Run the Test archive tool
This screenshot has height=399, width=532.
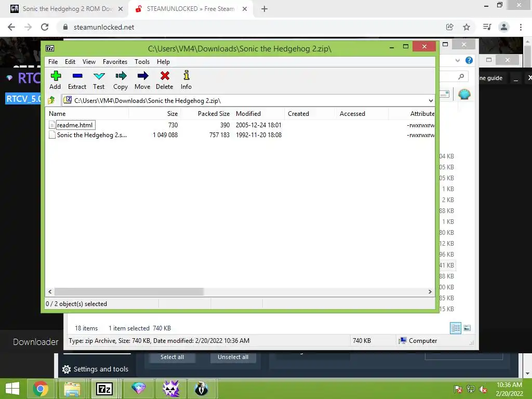click(x=99, y=81)
